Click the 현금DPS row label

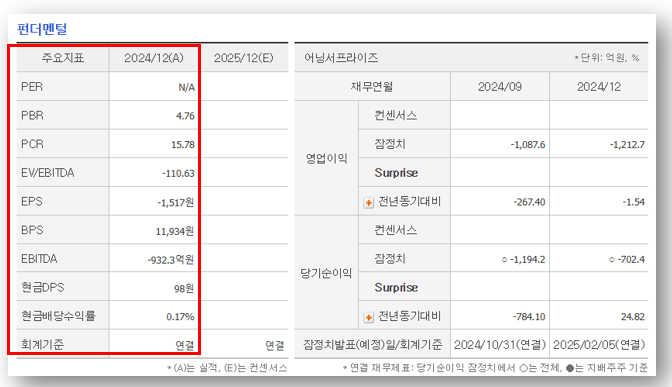[x=42, y=287]
